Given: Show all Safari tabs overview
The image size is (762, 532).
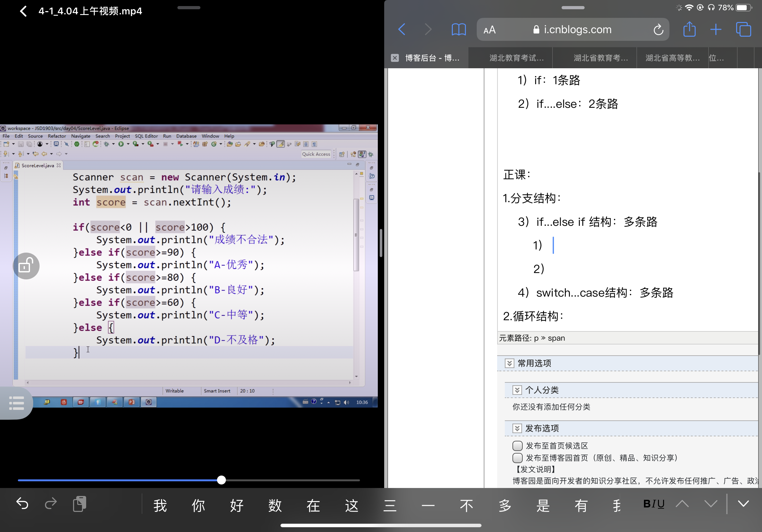Looking at the screenshot, I should pos(743,30).
